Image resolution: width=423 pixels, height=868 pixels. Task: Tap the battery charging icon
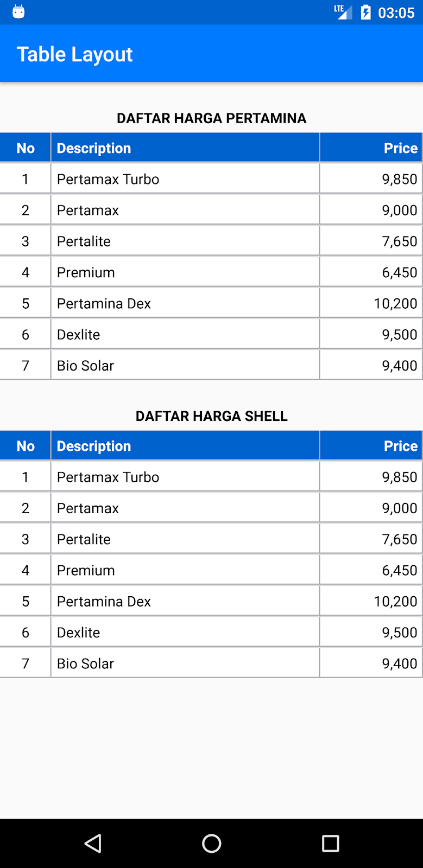(365, 11)
